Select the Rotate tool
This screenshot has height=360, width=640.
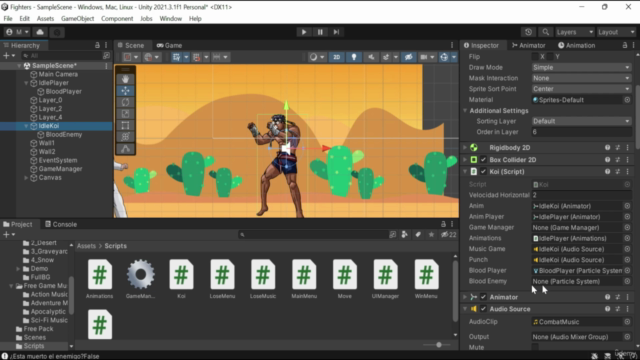(125, 102)
